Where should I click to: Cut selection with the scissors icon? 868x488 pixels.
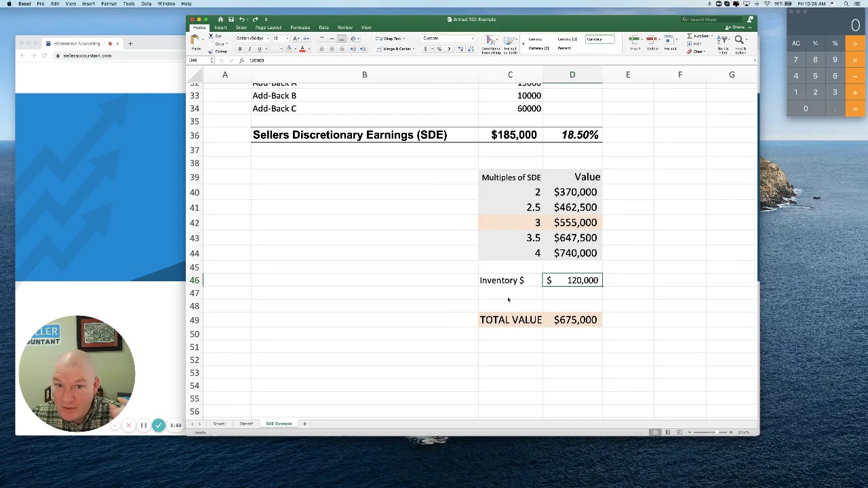(211, 36)
